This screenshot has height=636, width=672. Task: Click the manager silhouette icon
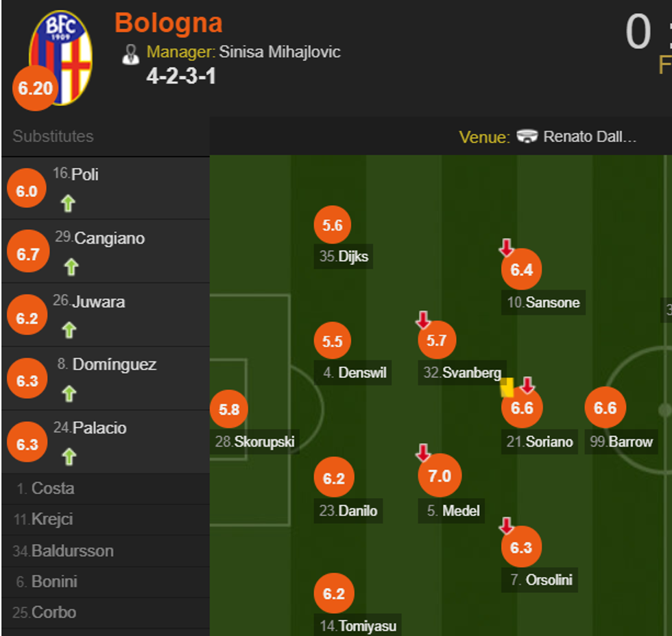[130, 54]
